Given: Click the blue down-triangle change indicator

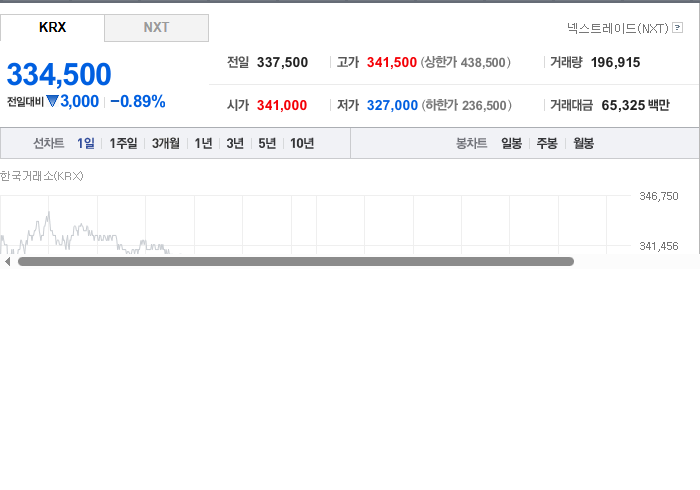Looking at the screenshot, I should tap(52, 101).
